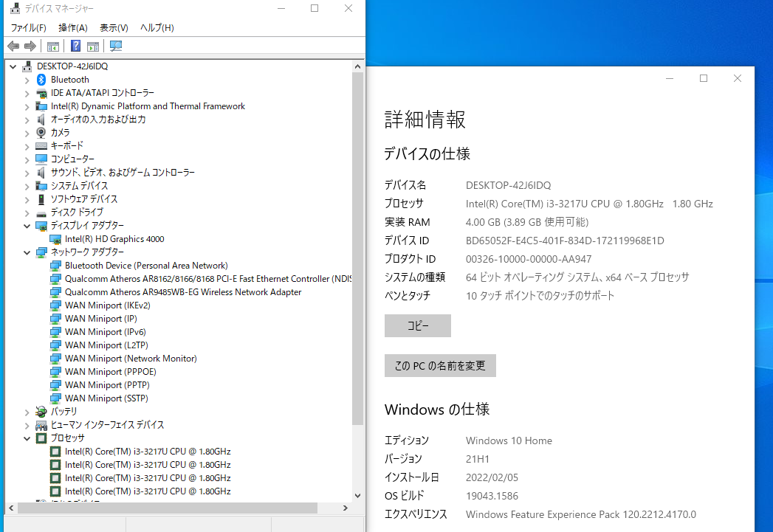Image resolution: width=773 pixels, height=532 pixels.
Task: Click the IDE ATA/ATAPI controller (コントローラー) icon
Action: click(41, 93)
